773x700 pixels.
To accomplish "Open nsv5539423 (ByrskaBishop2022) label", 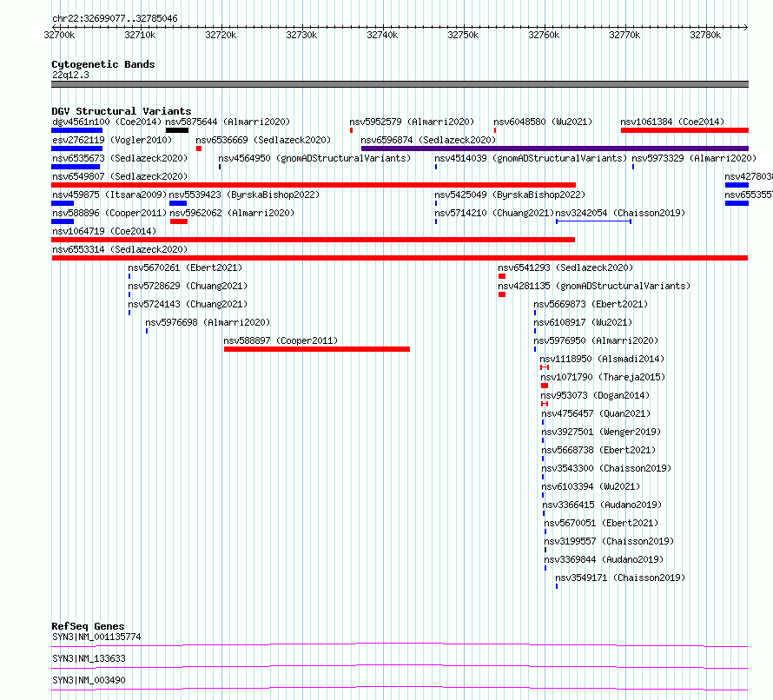I will (244, 195).
